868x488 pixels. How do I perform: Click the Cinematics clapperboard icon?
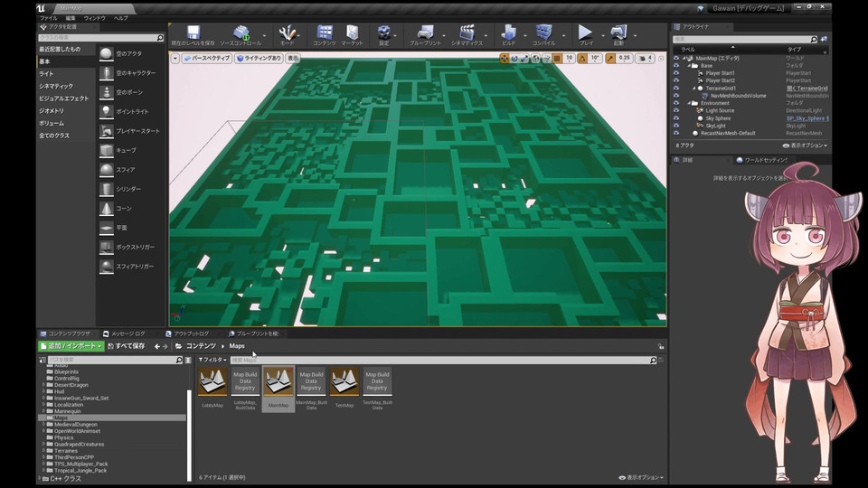click(467, 33)
